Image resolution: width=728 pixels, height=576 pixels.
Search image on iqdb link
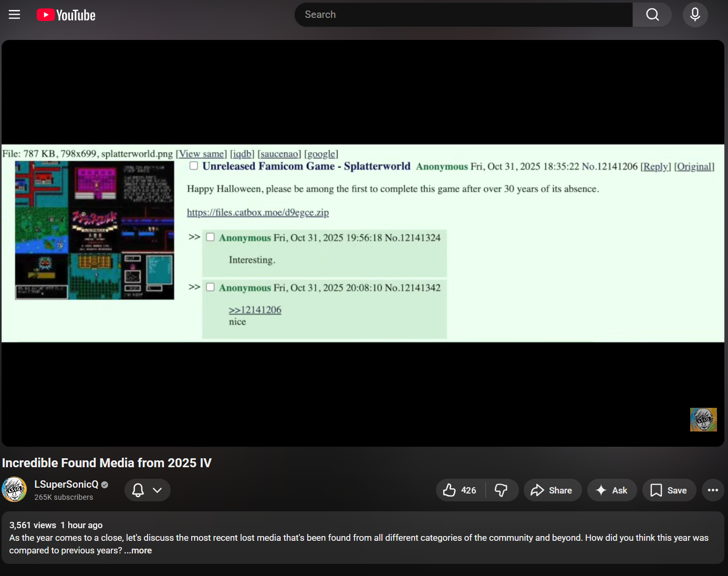click(242, 154)
